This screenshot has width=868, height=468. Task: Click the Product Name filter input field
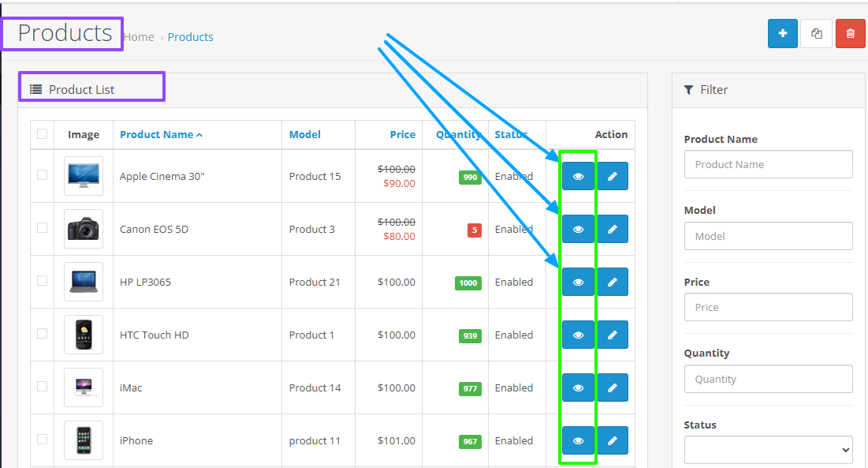tap(768, 164)
